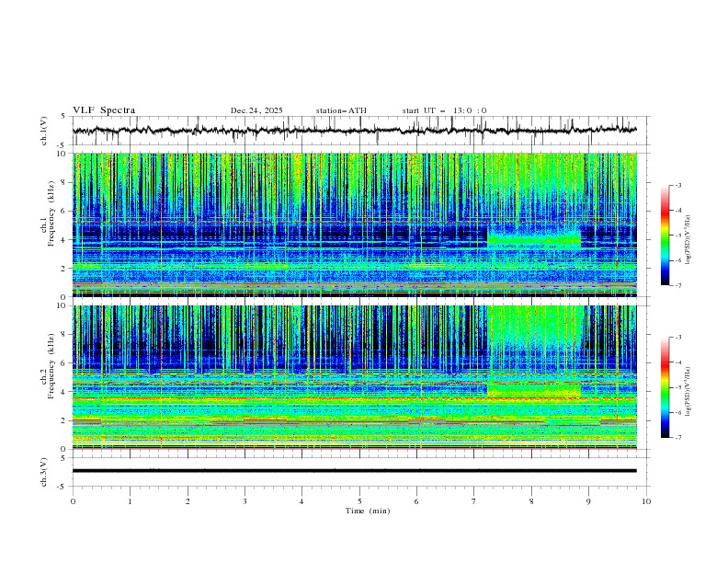Click the lower colorbar 'log(PSD)(V²/Hz)' label
This screenshot has width=728, height=563.
tap(688, 391)
